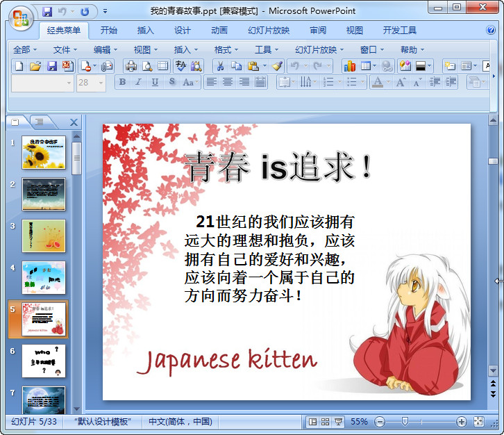Click Previous Slide double arrow button
This screenshot has height=435, width=504.
(x=493, y=383)
